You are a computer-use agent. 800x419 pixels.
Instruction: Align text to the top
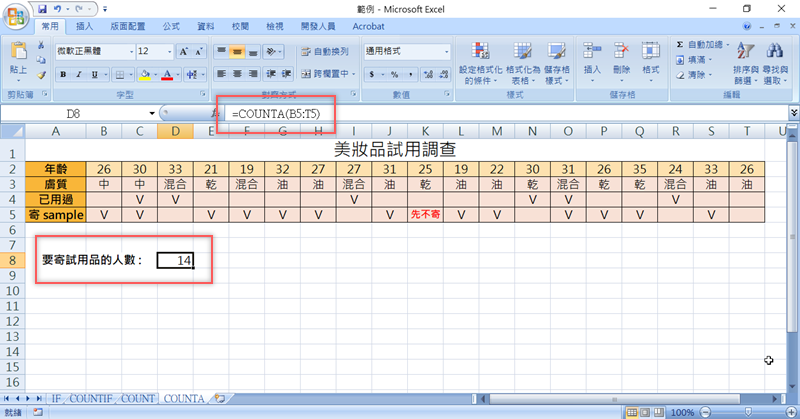tap(221, 51)
